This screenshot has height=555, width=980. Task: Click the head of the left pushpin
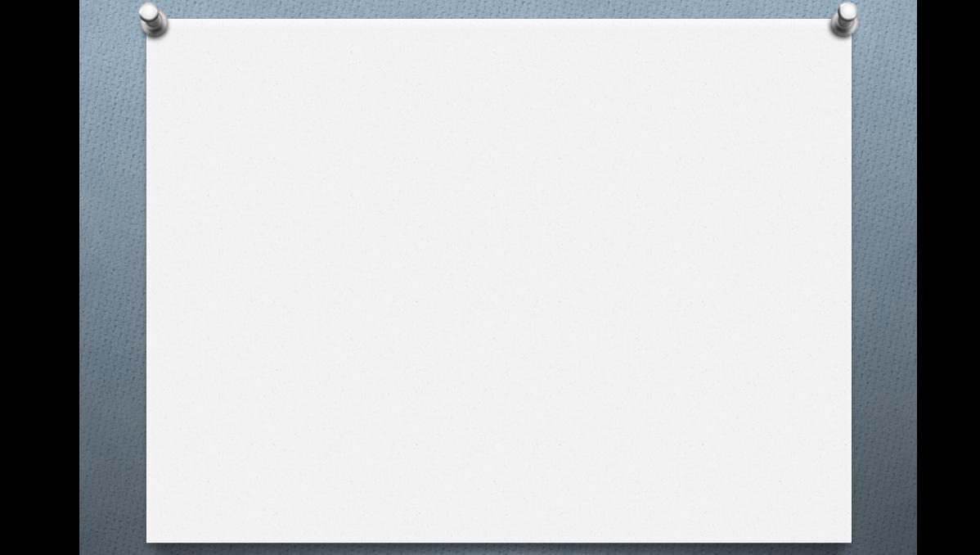tap(149, 11)
